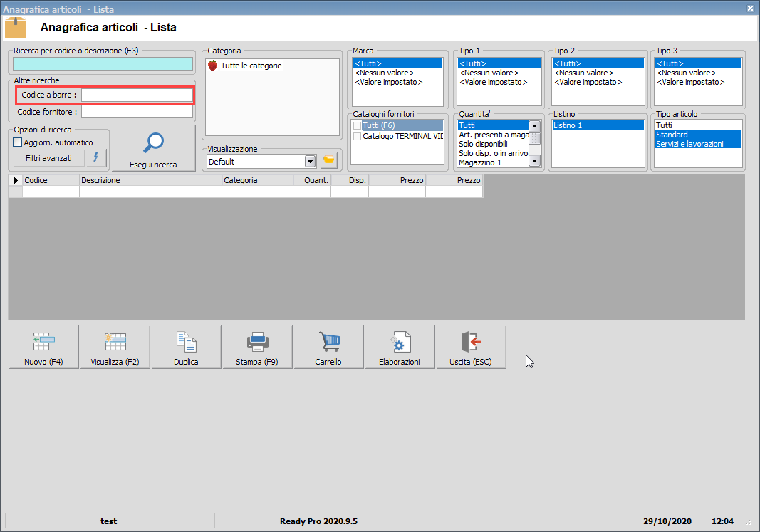Select <Nessun valore> in Tipo 2 list

tap(598, 73)
